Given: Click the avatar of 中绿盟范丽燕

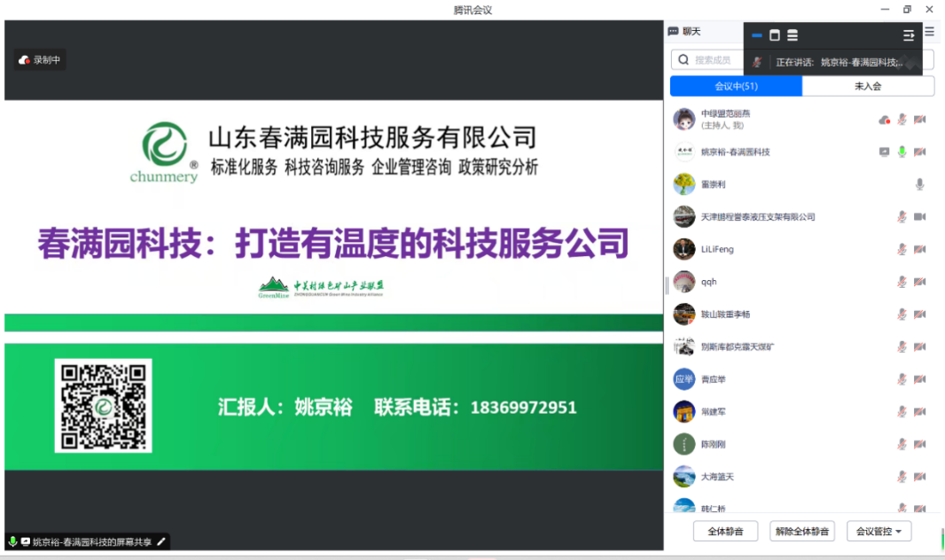Looking at the screenshot, I should click(x=684, y=120).
